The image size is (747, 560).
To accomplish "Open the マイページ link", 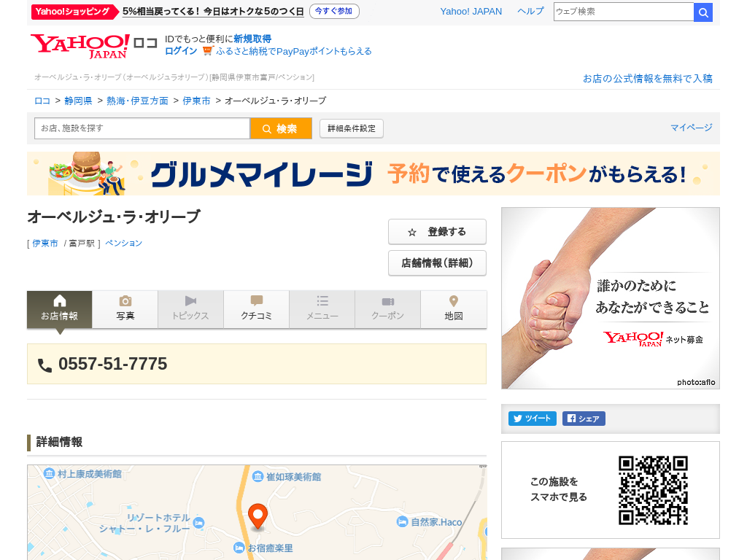I will [692, 128].
